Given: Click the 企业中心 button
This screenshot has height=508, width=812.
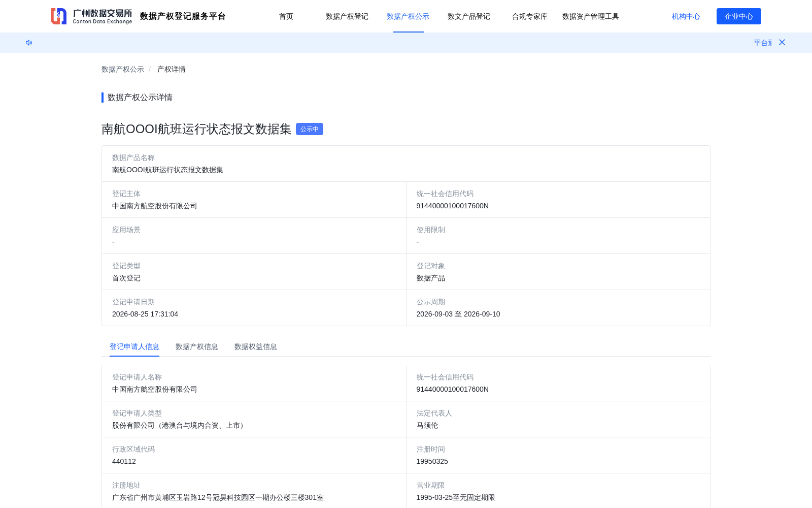Looking at the screenshot, I should tap(739, 16).
